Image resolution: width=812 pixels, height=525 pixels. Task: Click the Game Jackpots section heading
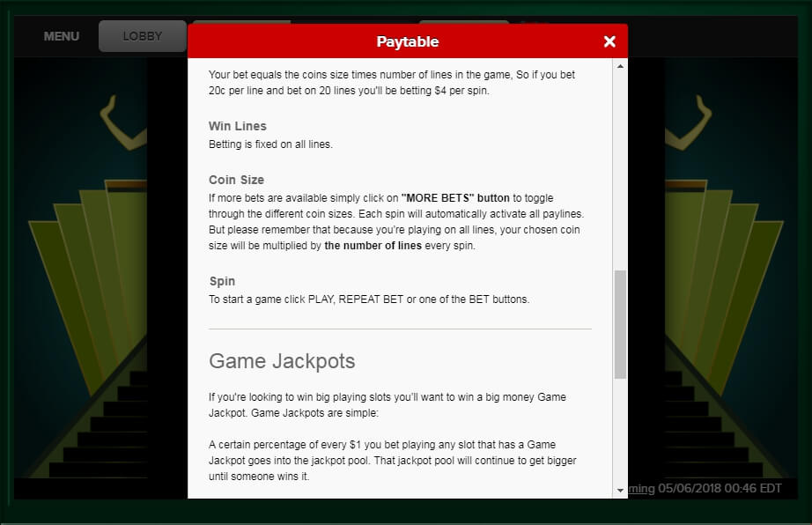tap(282, 361)
